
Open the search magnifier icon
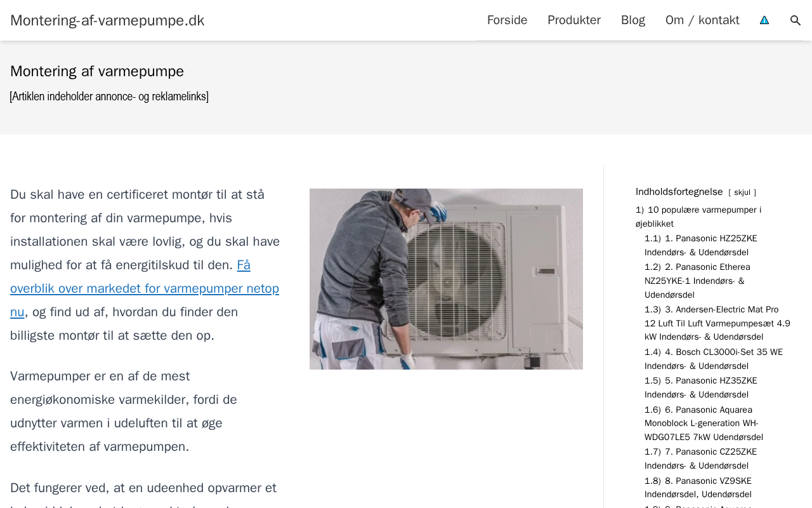click(x=796, y=20)
